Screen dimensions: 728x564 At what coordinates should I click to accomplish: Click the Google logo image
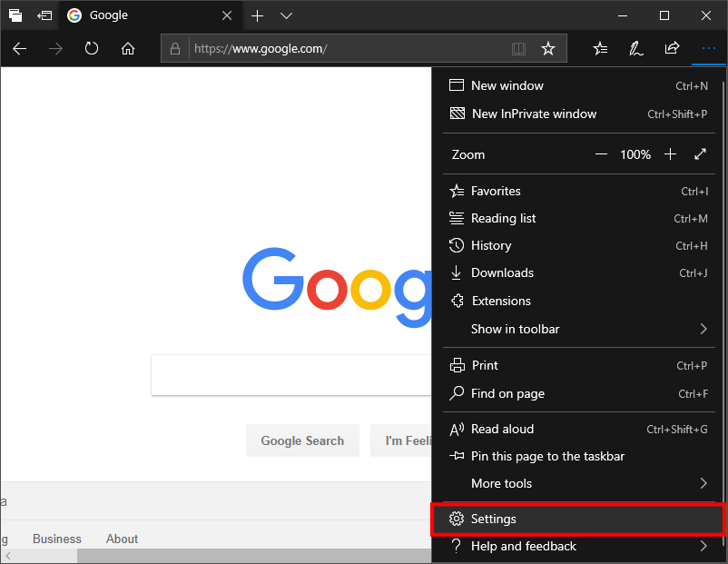[337, 287]
